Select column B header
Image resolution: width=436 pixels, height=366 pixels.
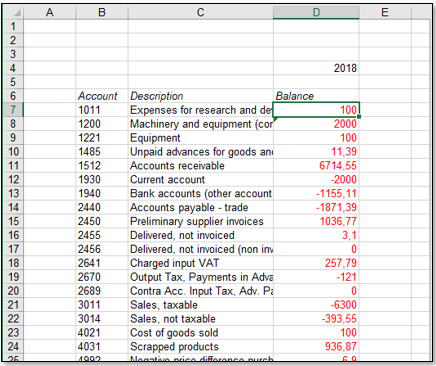[x=102, y=13]
